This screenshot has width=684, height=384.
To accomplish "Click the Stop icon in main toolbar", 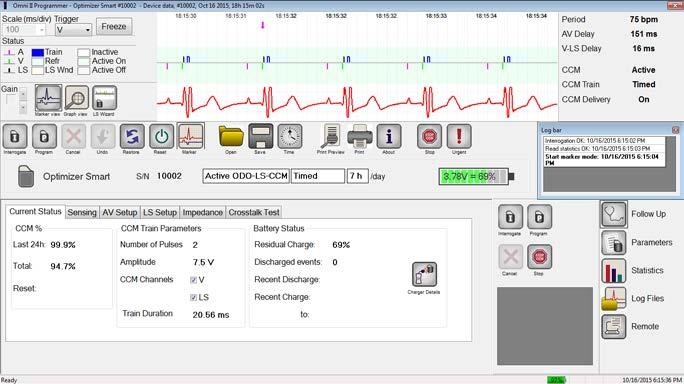I will pos(429,137).
